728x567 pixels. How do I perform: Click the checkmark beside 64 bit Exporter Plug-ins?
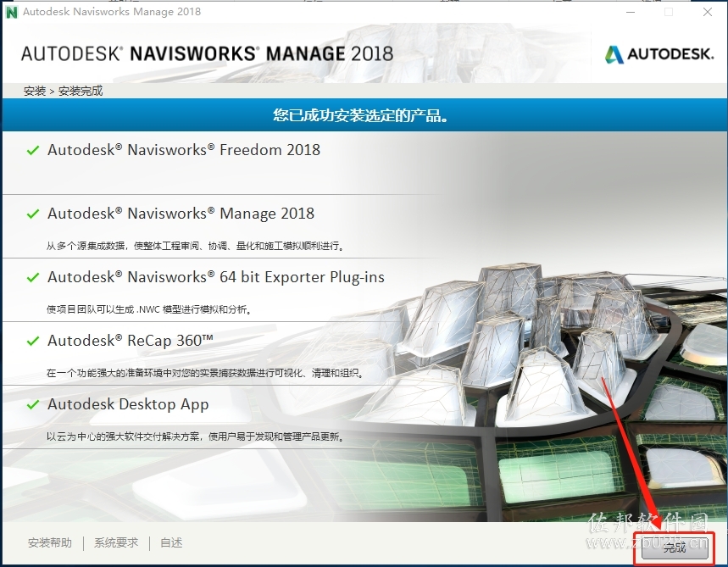click(33, 278)
